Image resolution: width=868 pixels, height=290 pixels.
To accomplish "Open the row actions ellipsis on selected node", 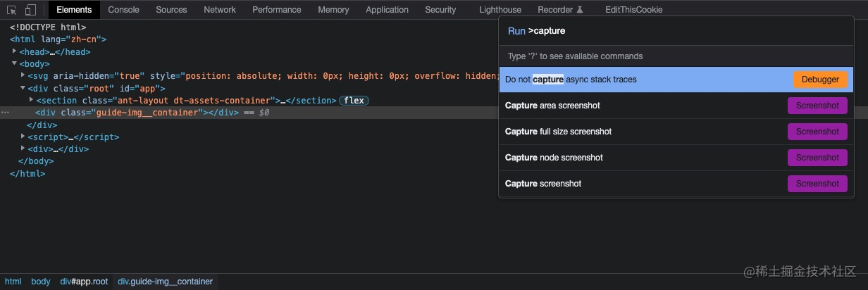I will pyautogui.click(x=5, y=113).
